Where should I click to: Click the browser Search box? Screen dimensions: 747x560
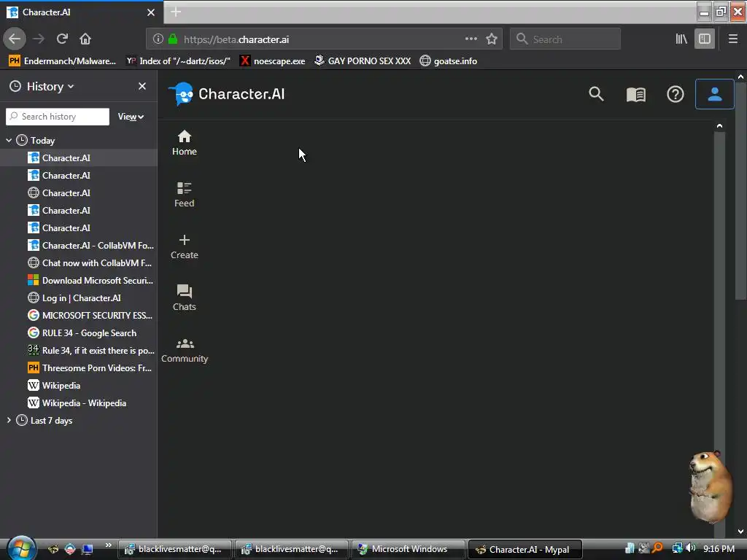click(x=565, y=39)
